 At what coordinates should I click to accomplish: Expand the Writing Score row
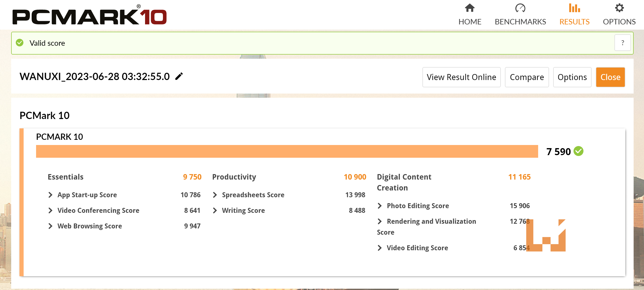(x=215, y=210)
